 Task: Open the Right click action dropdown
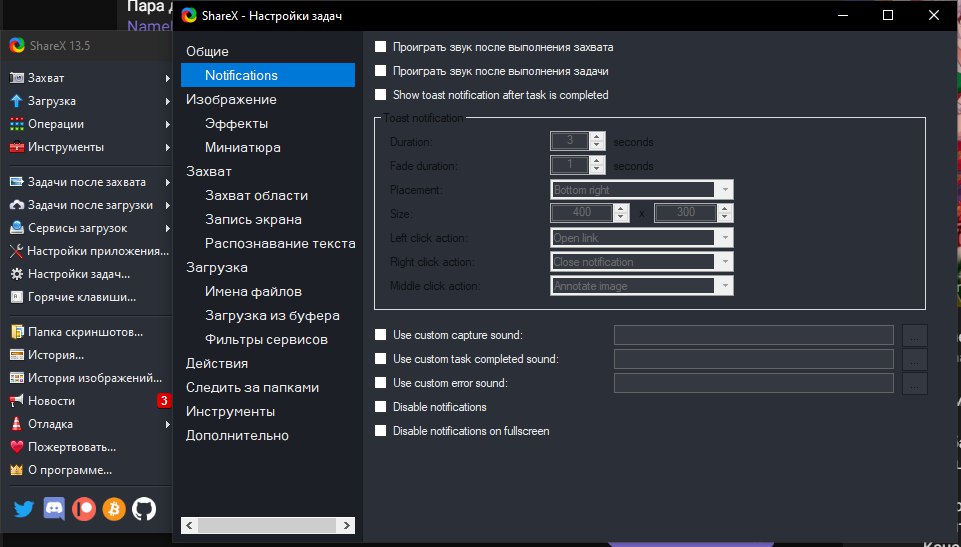pos(642,262)
